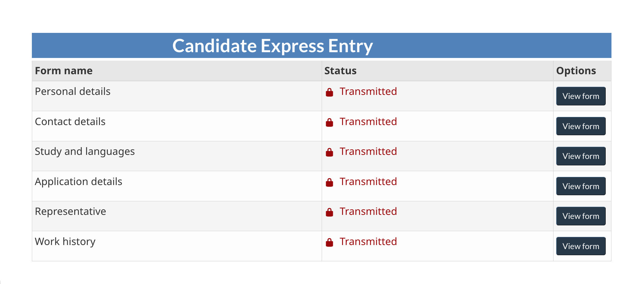Click lock icon in Personal details row
This screenshot has height=284, width=644.
tap(329, 92)
